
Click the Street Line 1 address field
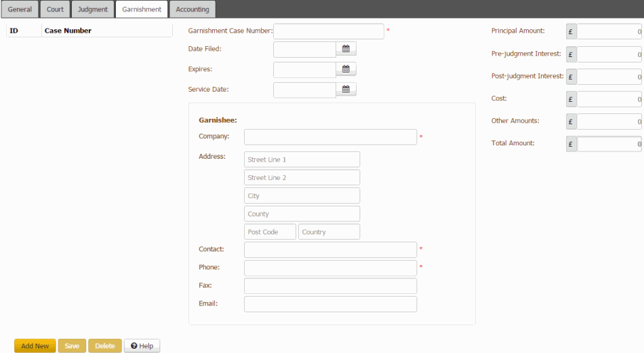(x=302, y=160)
